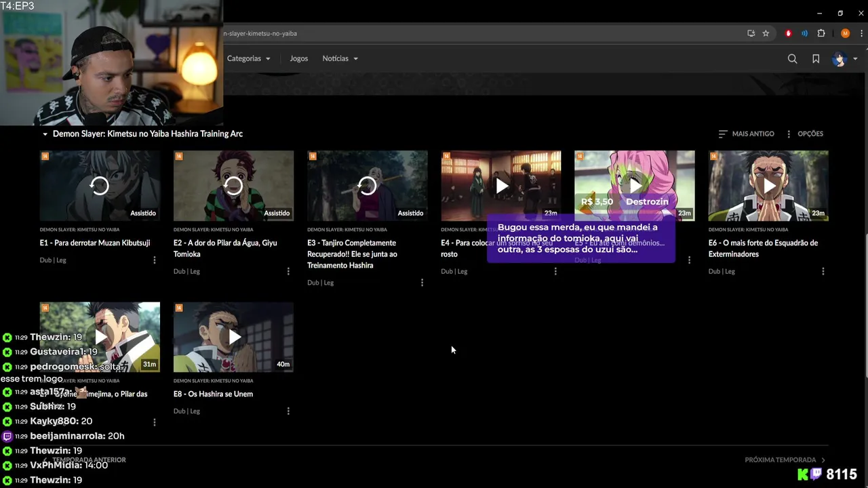The width and height of the screenshot is (868, 488).
Task: Click the Assistido label on E3 thumbnail
Action: point(410,213)
